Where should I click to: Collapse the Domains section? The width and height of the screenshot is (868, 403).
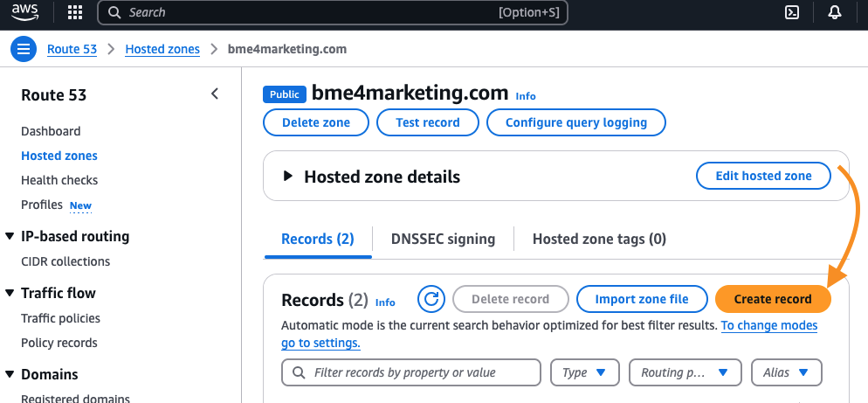10,374
